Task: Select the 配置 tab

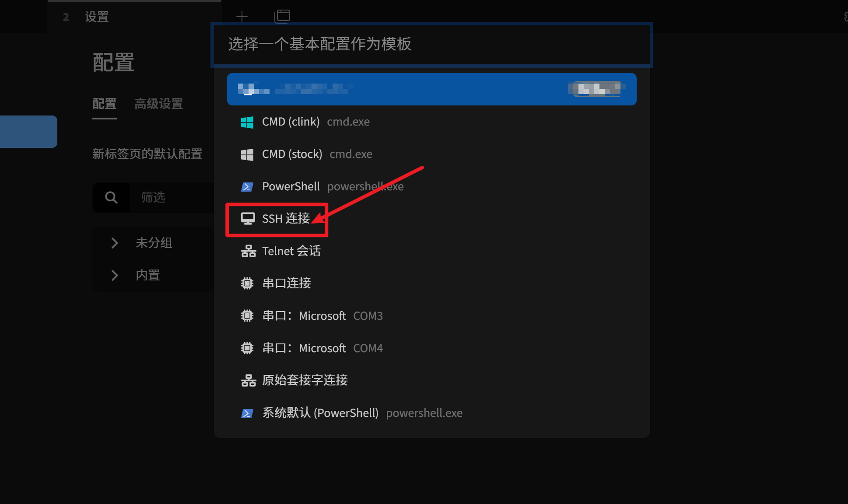Action: tap(104, 104)
